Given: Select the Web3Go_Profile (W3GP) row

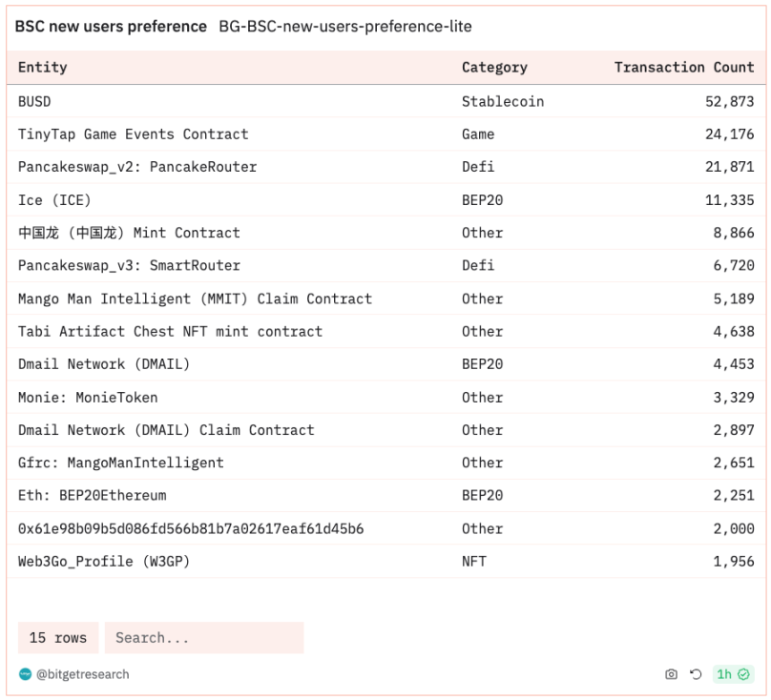Looking at the screenshot, I should tap(104, 562).
